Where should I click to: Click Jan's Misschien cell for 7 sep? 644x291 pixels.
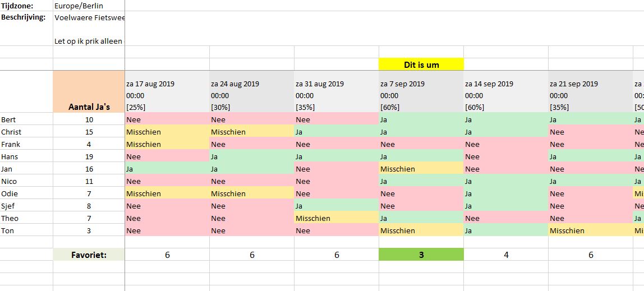tap(421, 169)
